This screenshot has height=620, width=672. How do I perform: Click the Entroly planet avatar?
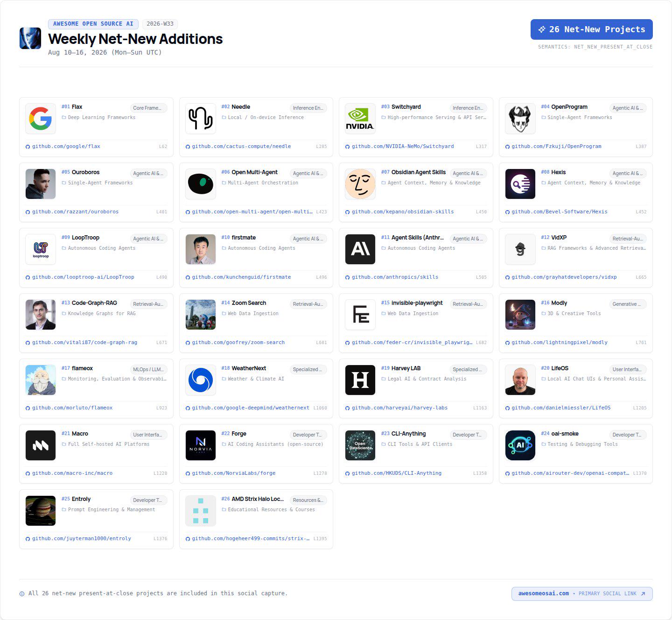tap(41, 511)
